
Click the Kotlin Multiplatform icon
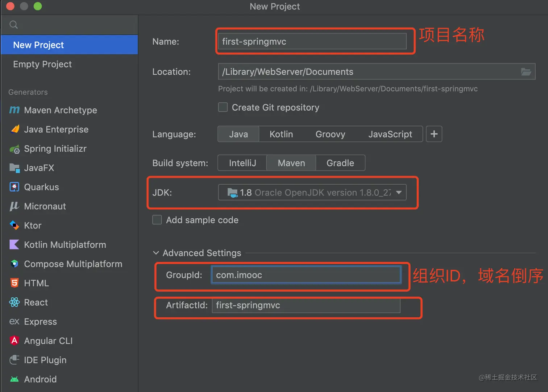[14, 244]
